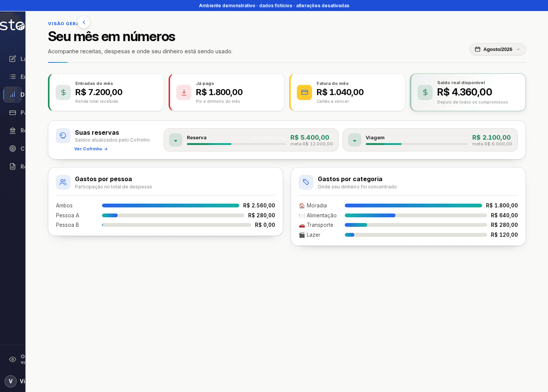Click the 'Cartão a vencer' caption

pyautogui.click(x=333, y=101)
